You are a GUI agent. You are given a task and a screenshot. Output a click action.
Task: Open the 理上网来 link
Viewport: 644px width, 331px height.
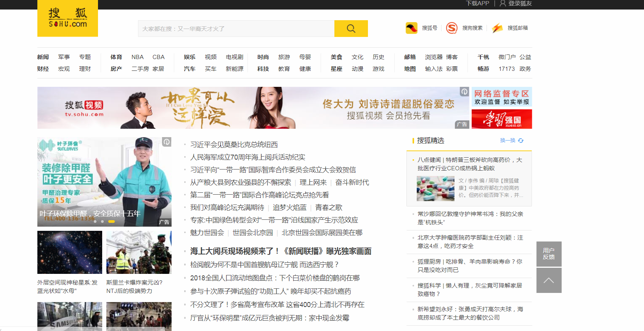[313, 182]
